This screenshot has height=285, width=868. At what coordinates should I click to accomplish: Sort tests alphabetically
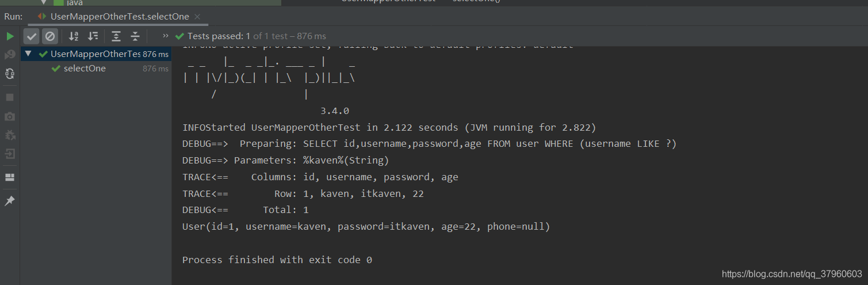click(74, 36)
